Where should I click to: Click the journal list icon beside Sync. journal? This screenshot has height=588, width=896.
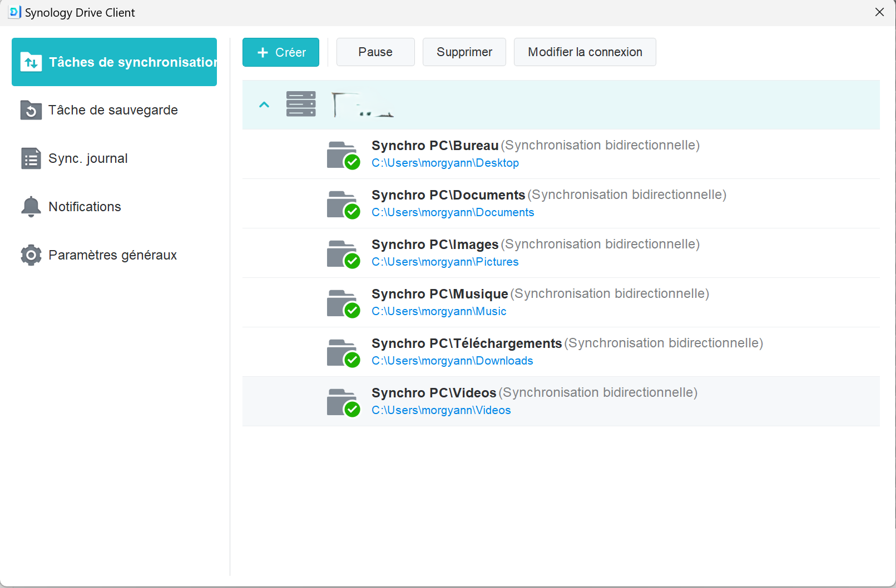click(x=31, y=158)
